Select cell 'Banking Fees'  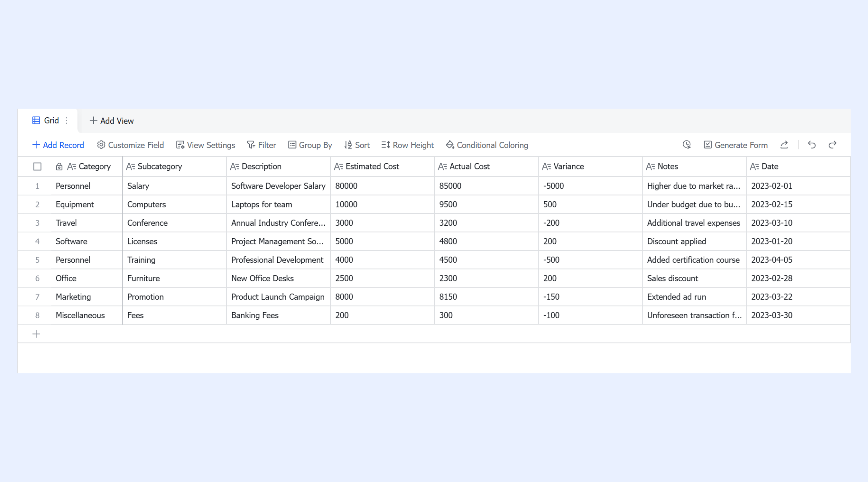278,315
